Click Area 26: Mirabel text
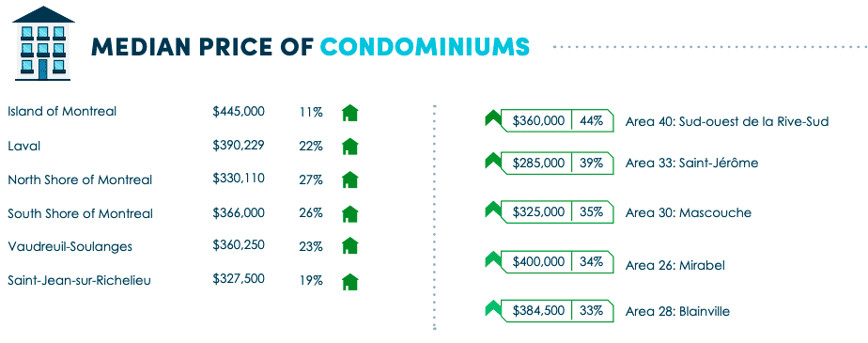Image resolution: width=868 pixels, height=343 pixels. tap(674, 265)
